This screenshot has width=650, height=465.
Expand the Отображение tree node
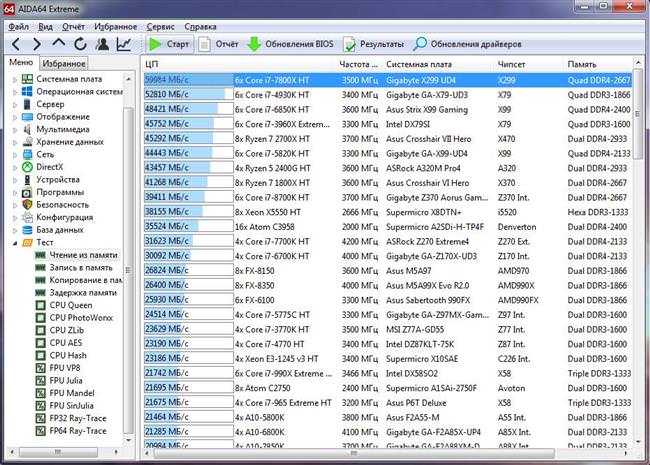[x=15, y=117]
